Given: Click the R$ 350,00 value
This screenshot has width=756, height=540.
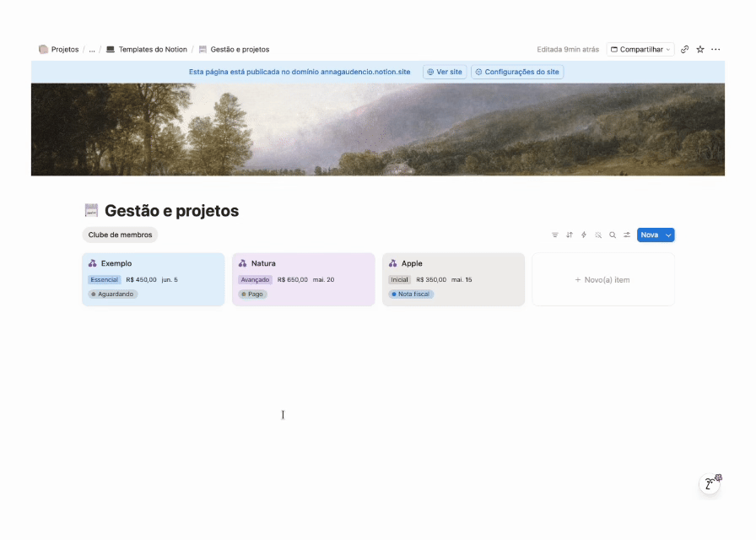Looking at the screenshot, I should click(431, 279).
